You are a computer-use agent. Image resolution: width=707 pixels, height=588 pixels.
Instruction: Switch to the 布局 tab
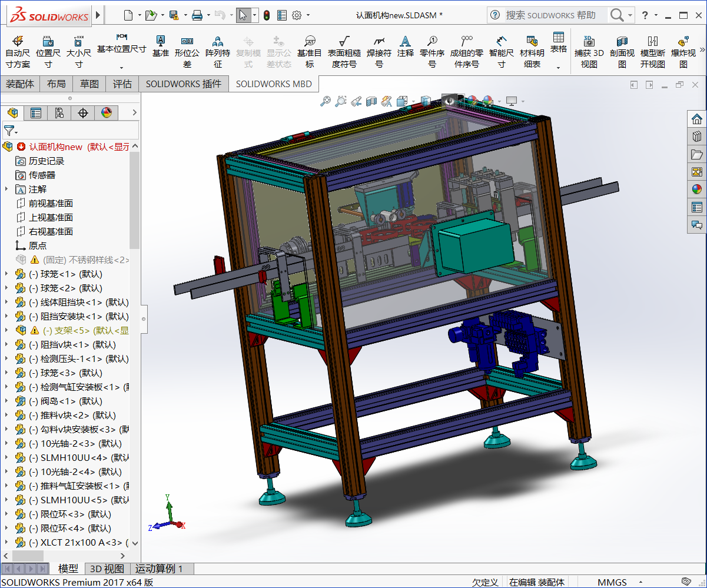(x=57, y=84)
